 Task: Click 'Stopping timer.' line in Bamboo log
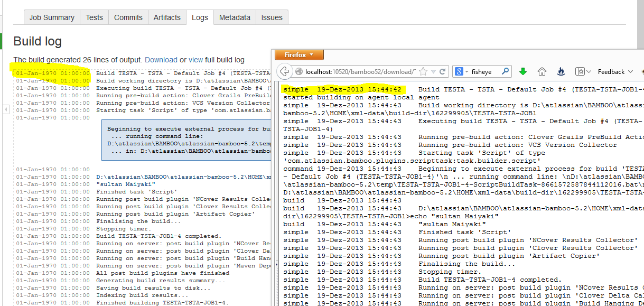(123, 229)
